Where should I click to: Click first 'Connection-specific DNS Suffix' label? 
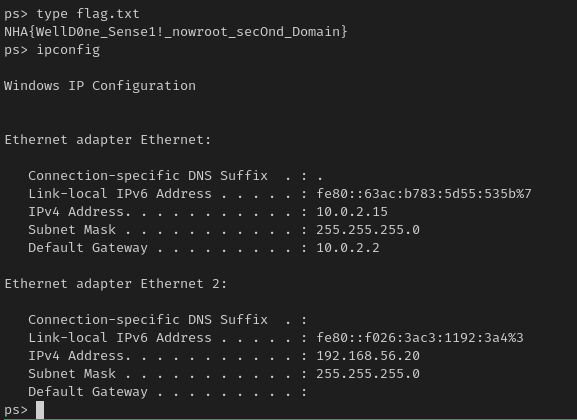[x=148, y=176]
